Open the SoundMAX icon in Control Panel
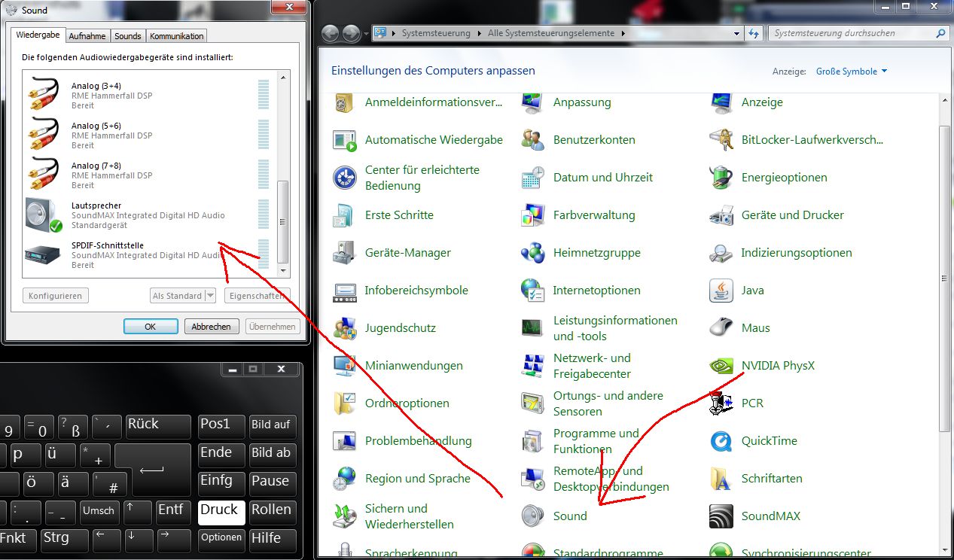The height and width of the screenshot is (560, 954). (721, 516)
